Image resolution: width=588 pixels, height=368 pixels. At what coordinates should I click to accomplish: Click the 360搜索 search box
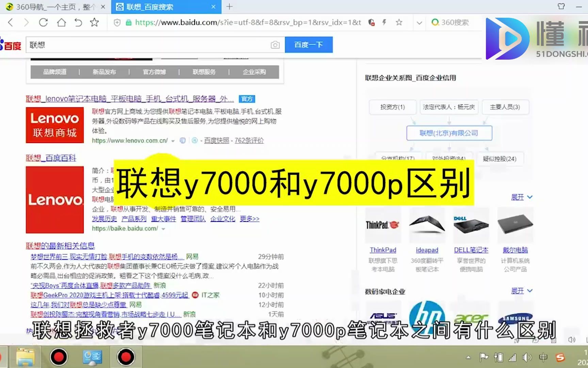point(455,22)
